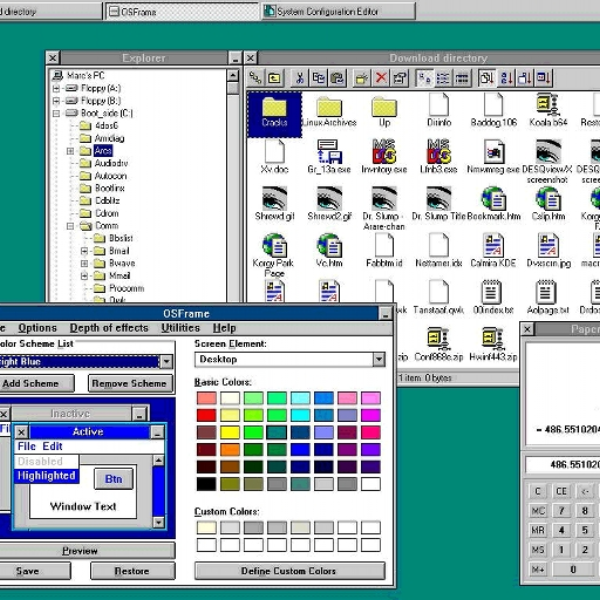Viewport: 600px width, 600px height.
Task: Collapse the Boot_side (C:) tree node
Action: (56, 113)
